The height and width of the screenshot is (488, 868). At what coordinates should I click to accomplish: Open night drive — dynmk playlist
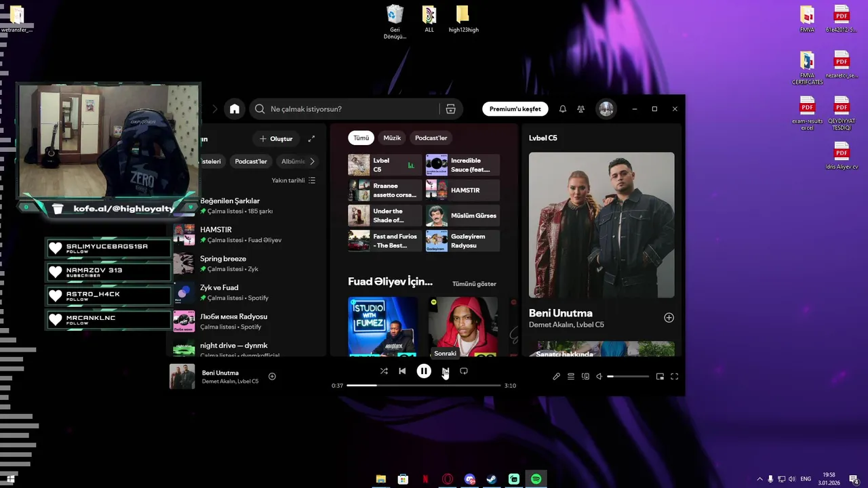[245, 348]
